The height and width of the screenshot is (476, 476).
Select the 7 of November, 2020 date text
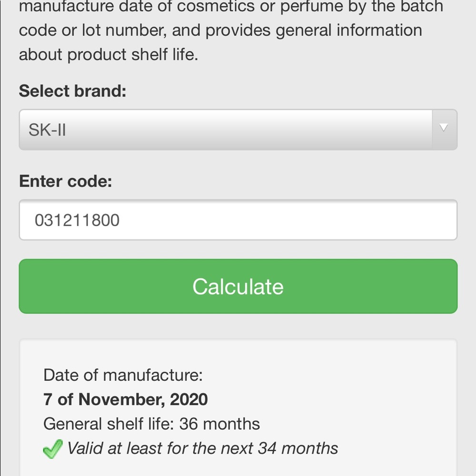pyautogui.click(x=126, y=399)
